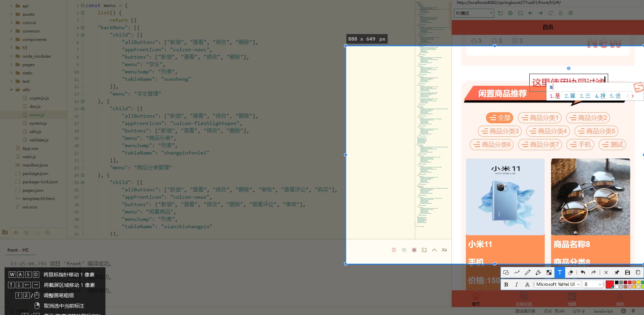Select the mosaic blur tool
Screen dimensions: 644x315
tap(549, 272)
